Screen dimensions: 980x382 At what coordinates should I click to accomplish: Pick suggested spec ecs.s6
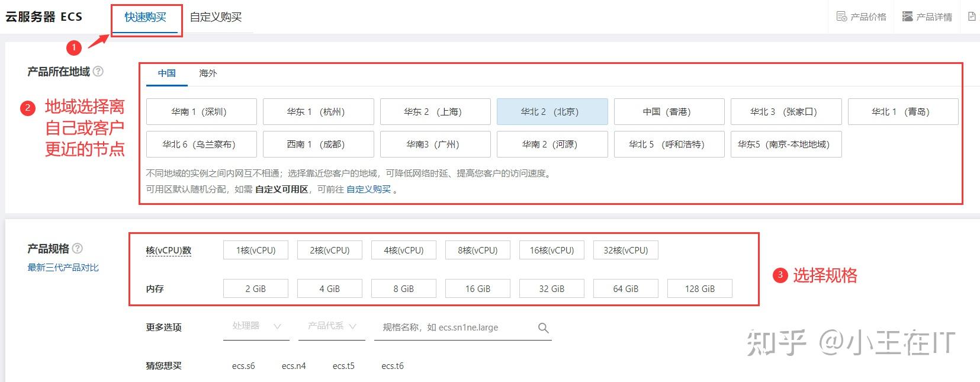pyautogui.click(x=243, y=366)
